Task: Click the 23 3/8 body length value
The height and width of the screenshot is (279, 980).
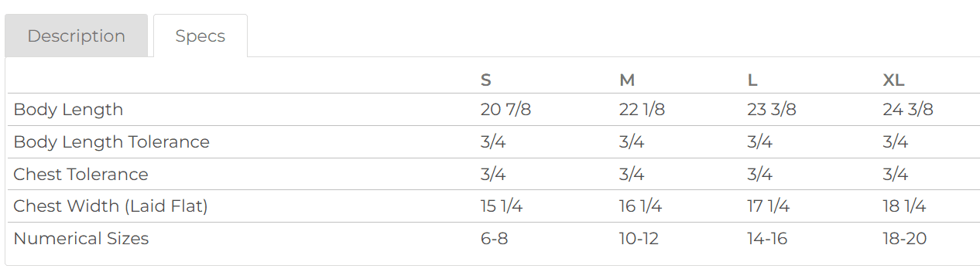Action: click(x=772, y=110)
